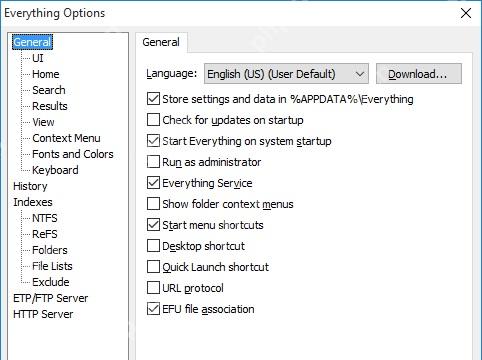Screen dimensions: 482x360
Task: Go to Search options
Action: [x=49, y=90]
